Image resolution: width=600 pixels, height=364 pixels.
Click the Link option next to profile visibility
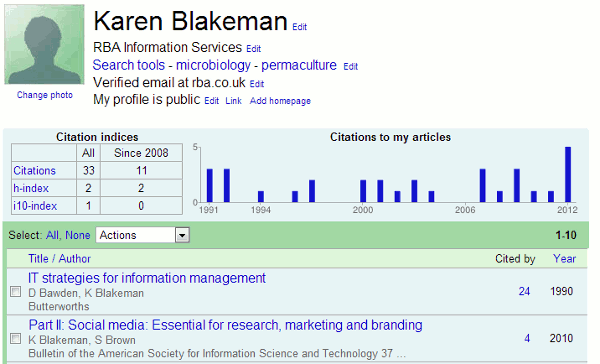click(x=233, y=101)
